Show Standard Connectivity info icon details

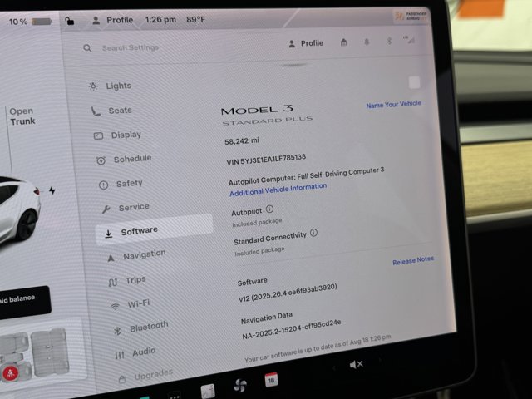click(x=314, y=233)
